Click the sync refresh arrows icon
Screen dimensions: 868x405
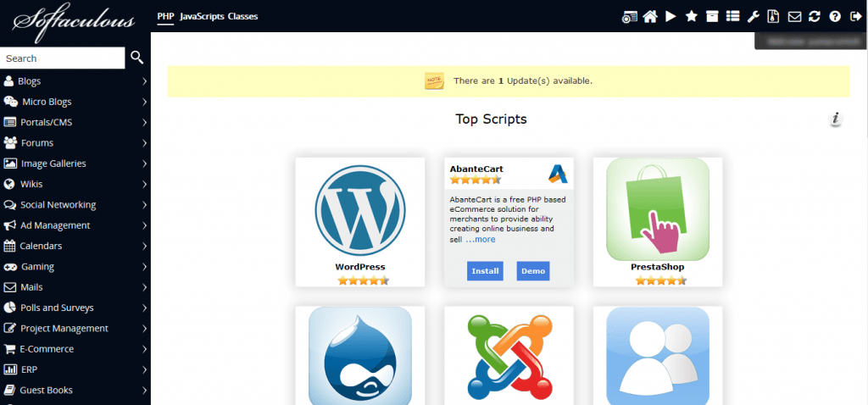(x=815, y=17)
